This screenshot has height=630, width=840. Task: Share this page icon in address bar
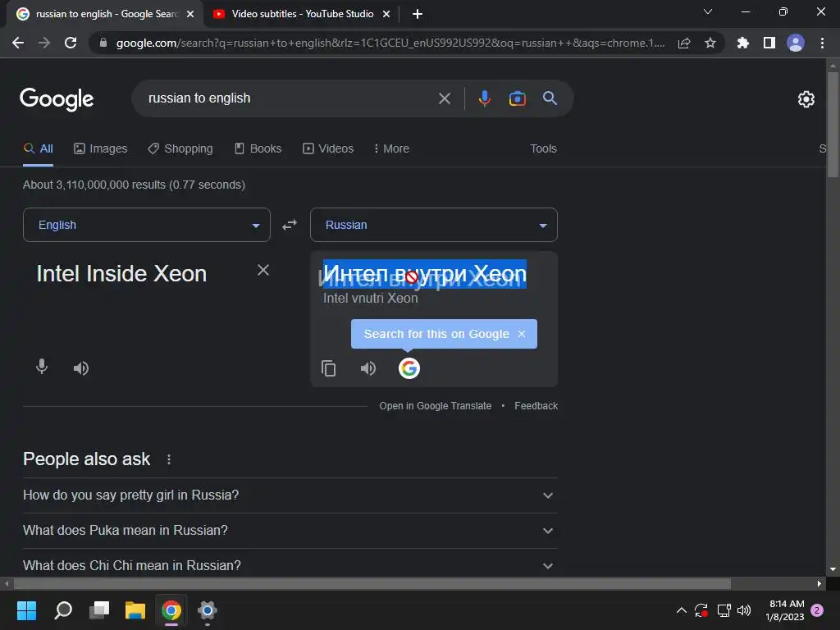pyautogui.click(x=684, y=43)
